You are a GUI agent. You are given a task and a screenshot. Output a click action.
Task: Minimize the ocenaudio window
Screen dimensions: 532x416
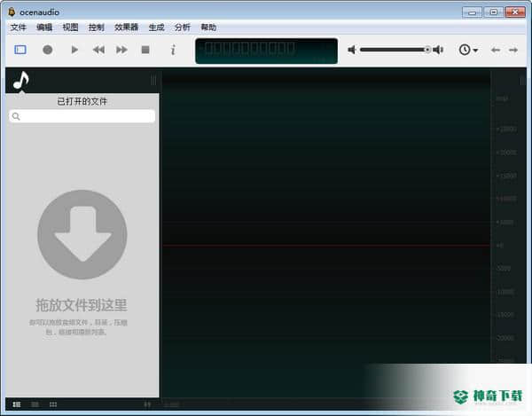click(472, 12)
